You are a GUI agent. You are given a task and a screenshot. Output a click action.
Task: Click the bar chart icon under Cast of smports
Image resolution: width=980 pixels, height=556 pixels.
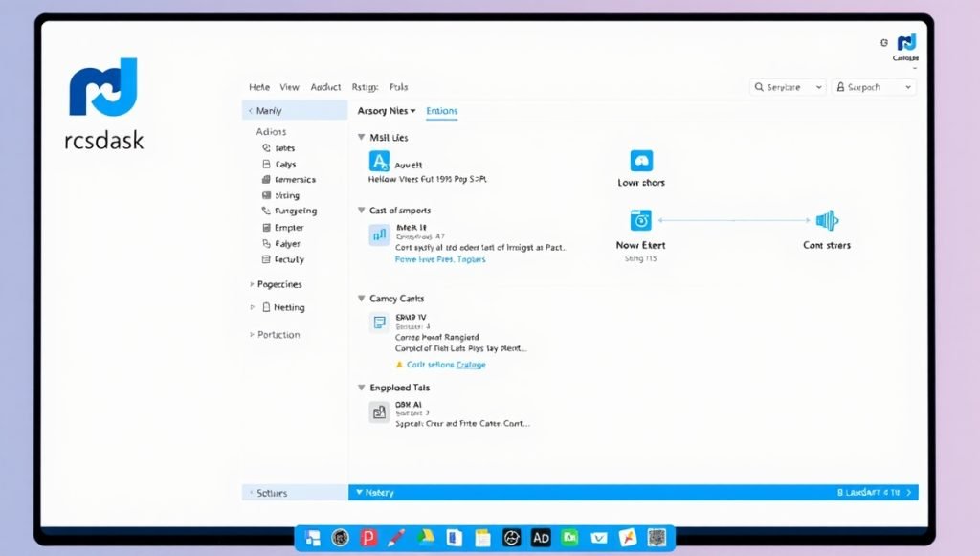coord(379,234)
